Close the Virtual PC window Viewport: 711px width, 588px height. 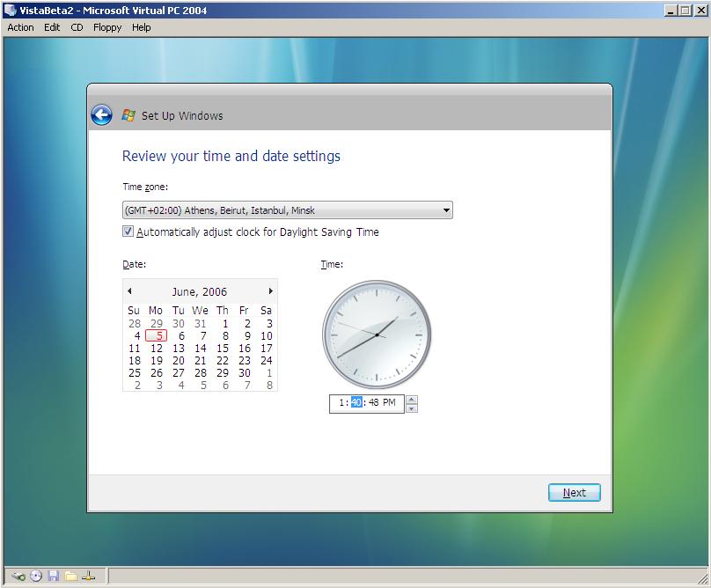tap(700, 10)
